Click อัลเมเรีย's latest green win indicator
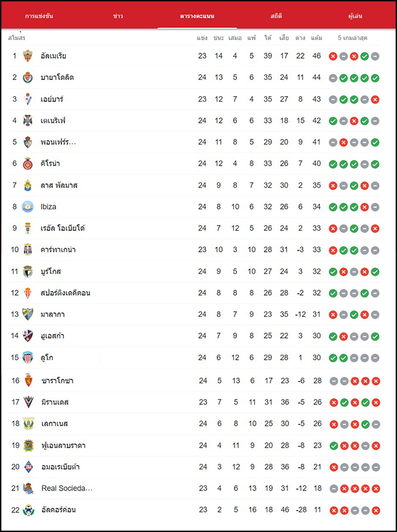The width and height of the screenshot is (397, 532). click(x=364, y=56)
